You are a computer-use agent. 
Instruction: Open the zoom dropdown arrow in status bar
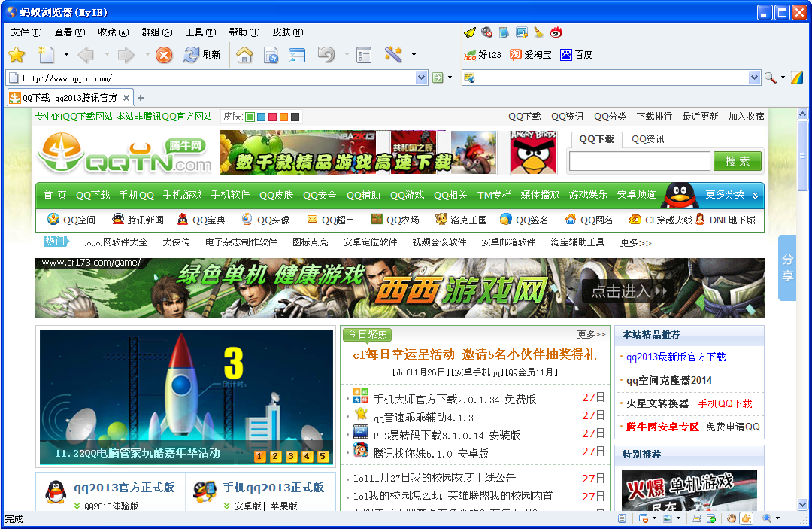[777, 518]
